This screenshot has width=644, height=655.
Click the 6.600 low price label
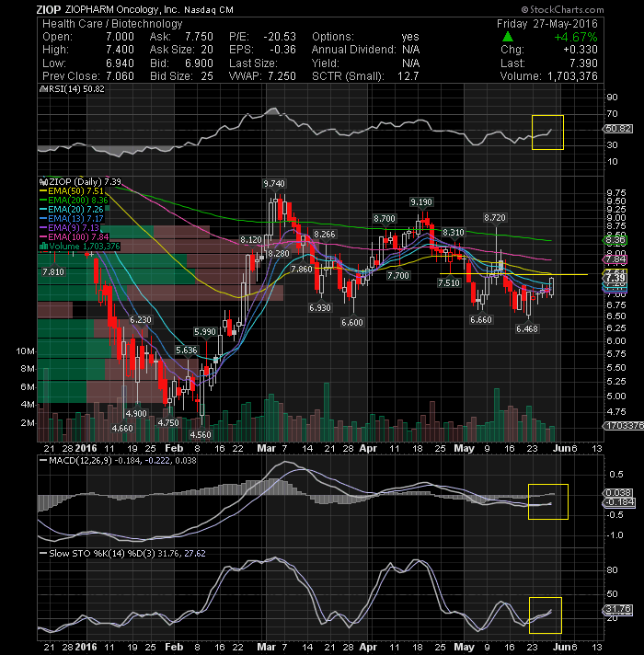pos(352,323)
